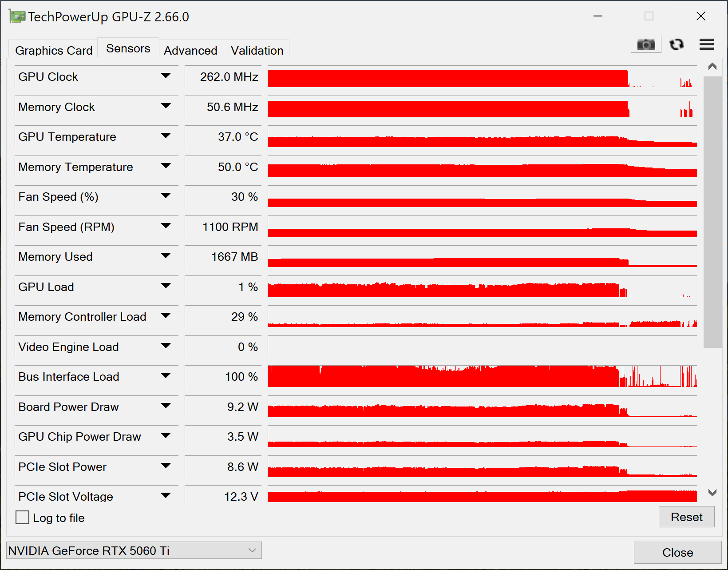
Task: Open the Board Power Draw dropdown
Action: 166,407
